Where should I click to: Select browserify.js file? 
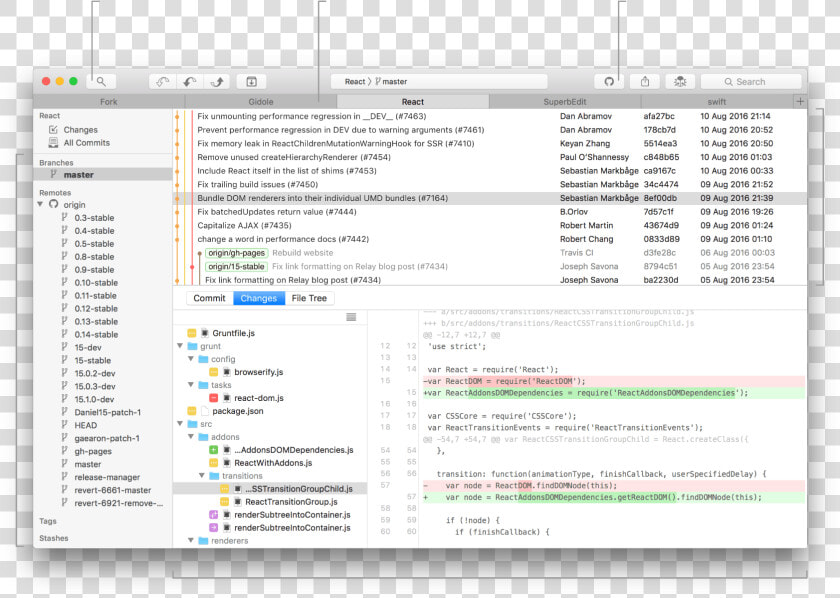tap(259, 372)
